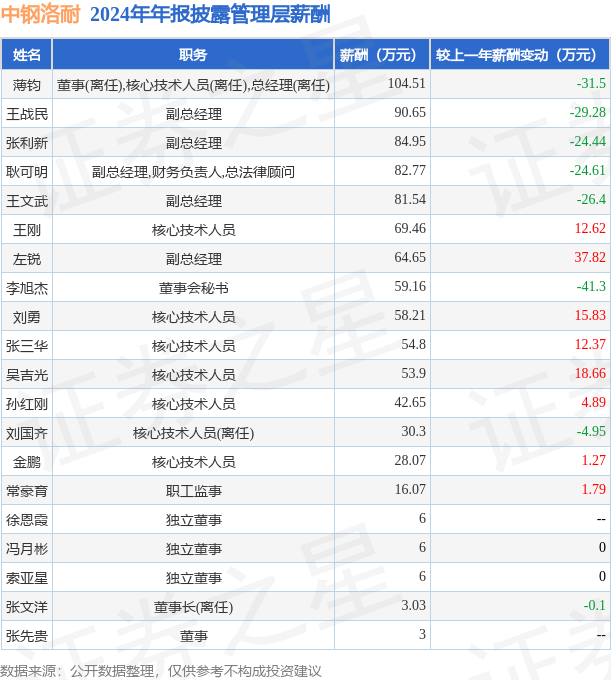Click the 2024年年报披露管理层薪酬 title text
This screenshot has width=611, height=680.
coord(210,14)
